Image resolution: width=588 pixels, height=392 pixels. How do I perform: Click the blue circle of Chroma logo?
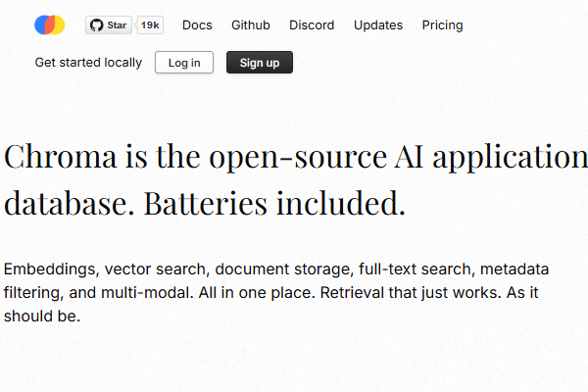click(x=40, y=25)
